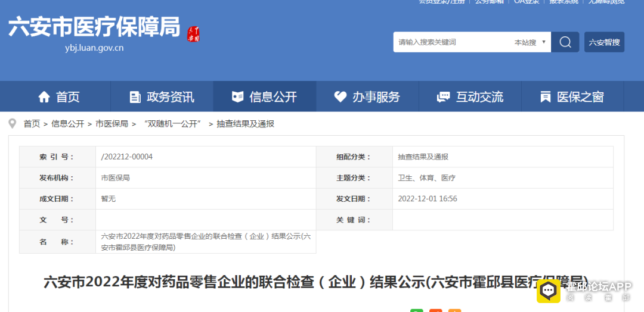Click the document icon beside 政务资讯
Screen dimensions: 644x312
135,97
